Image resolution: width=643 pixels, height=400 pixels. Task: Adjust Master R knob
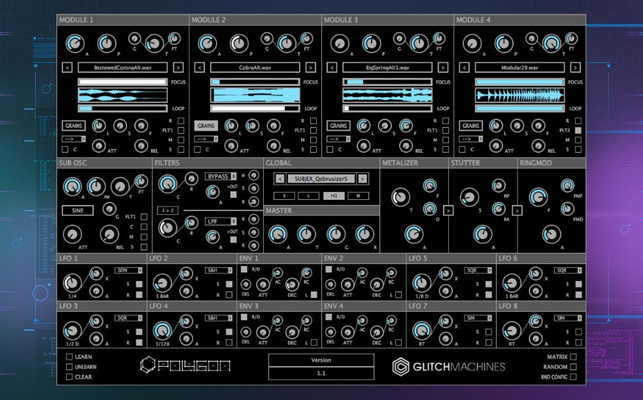(364, 234)
